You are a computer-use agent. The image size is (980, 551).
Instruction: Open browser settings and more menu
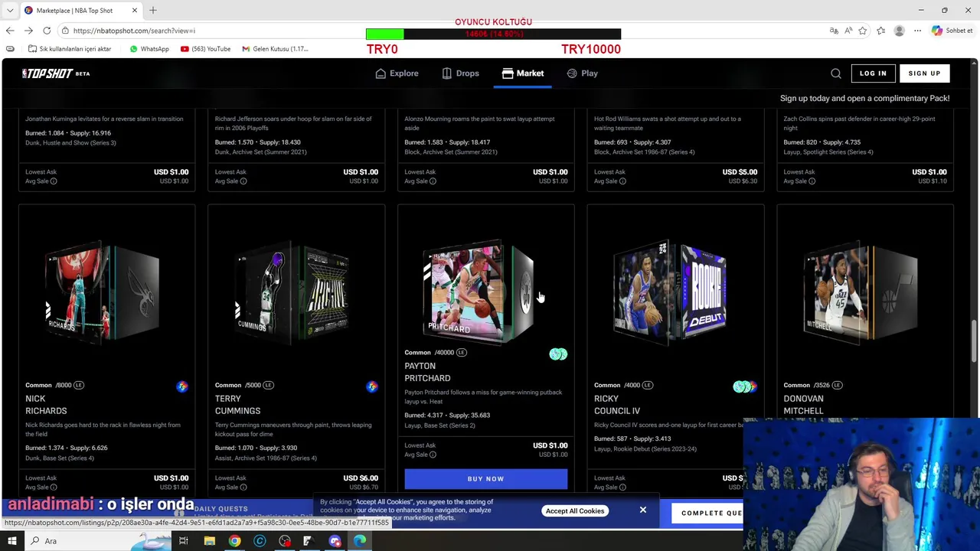[917, 31]
